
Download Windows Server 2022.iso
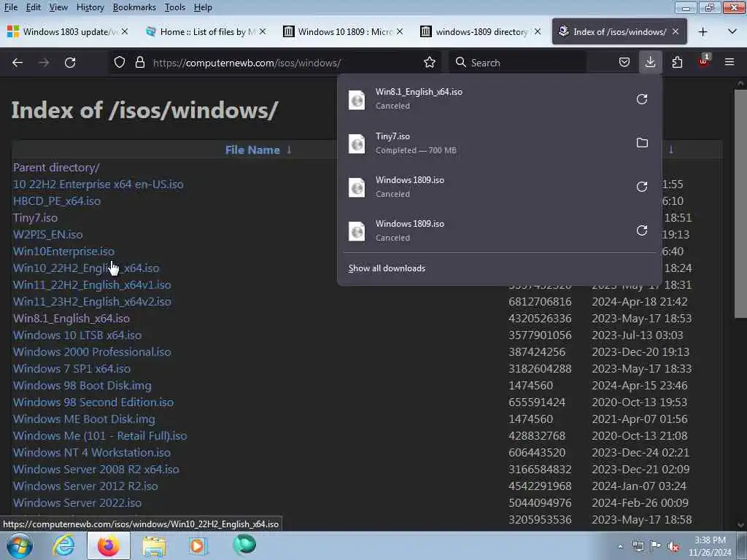tap(77, 502)
